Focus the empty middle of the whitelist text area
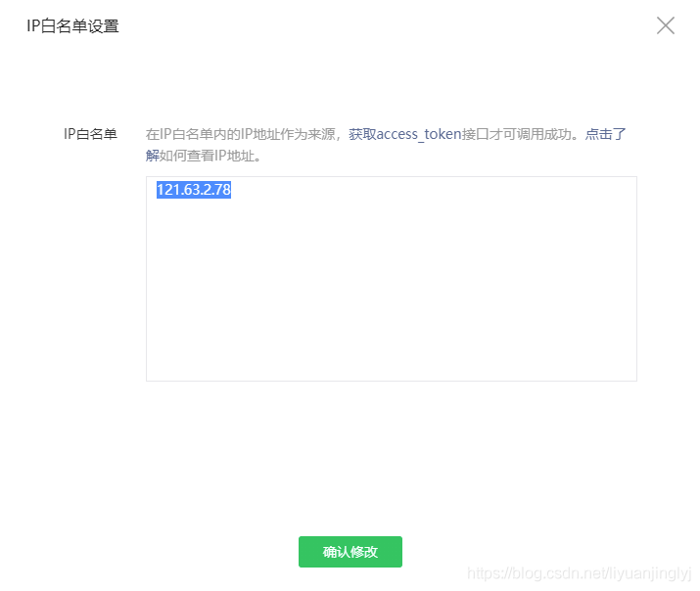 [x=392, y=284]
